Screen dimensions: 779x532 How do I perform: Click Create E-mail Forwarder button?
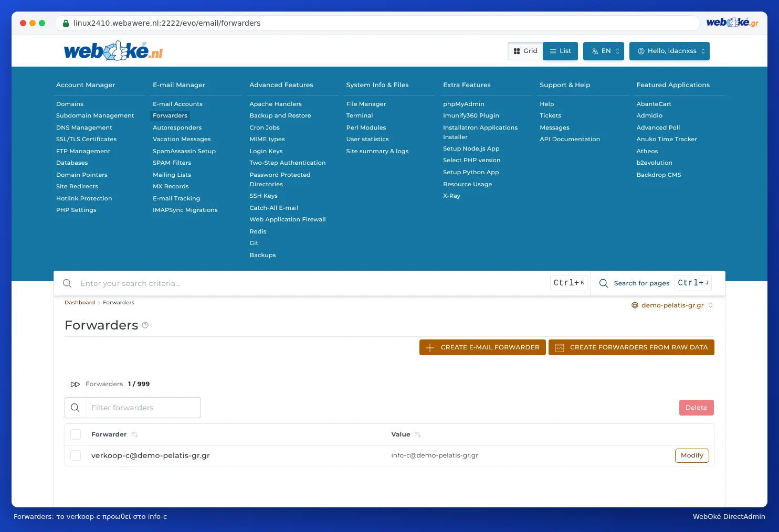point(482,347)
